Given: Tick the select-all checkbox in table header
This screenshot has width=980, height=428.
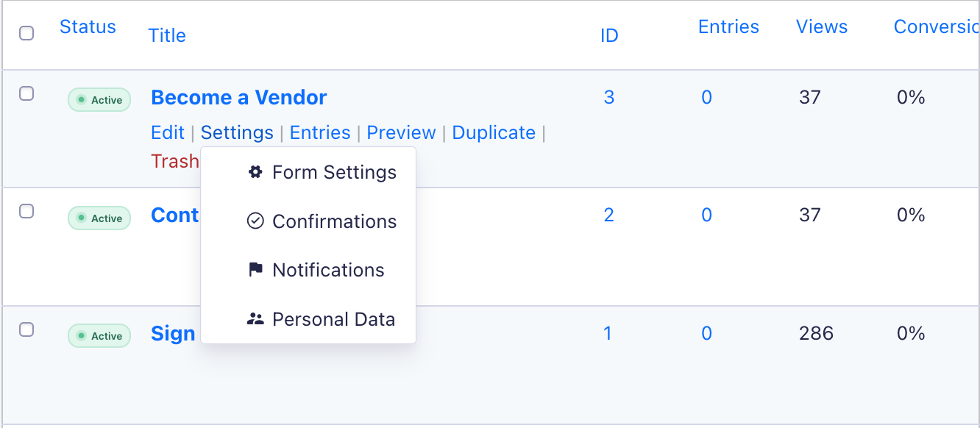Looking at the screenshot, I should click(26, 33).
